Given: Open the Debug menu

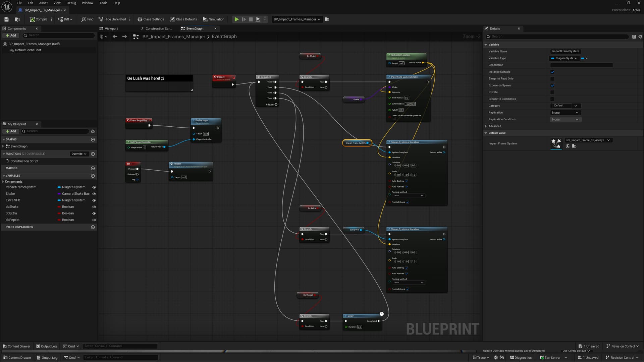Looking at the screenshot, I should pyautogui.click(x=71, y=3).
